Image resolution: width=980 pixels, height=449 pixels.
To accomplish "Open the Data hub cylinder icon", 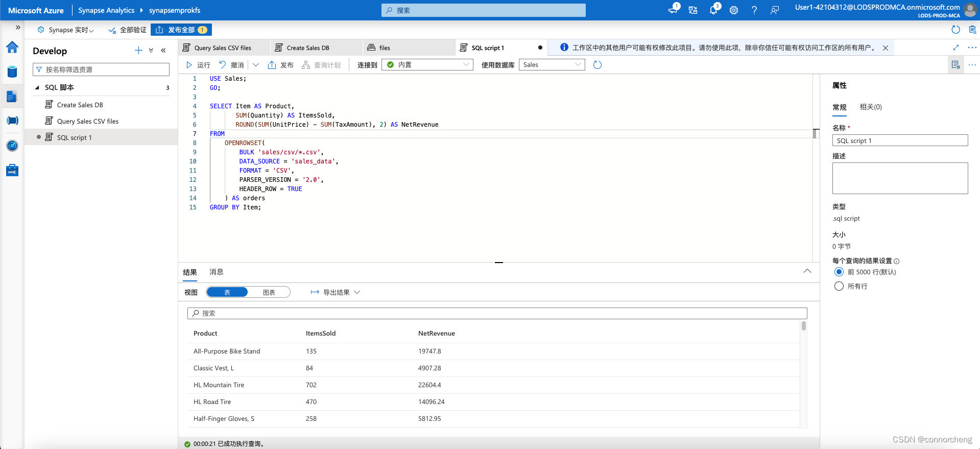I will pos(12,72).
